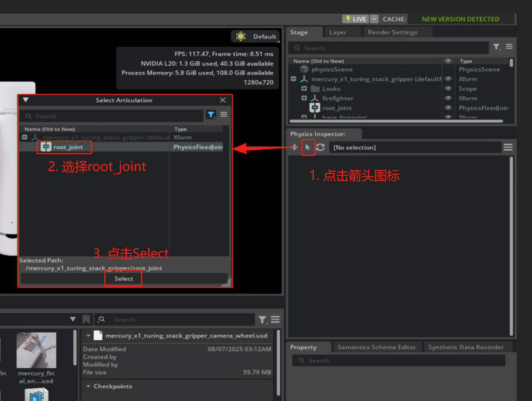Viewport: 532px width, 401px height.
Task: Click the Select button in the dialog
Action: click(x=124, y=278)
